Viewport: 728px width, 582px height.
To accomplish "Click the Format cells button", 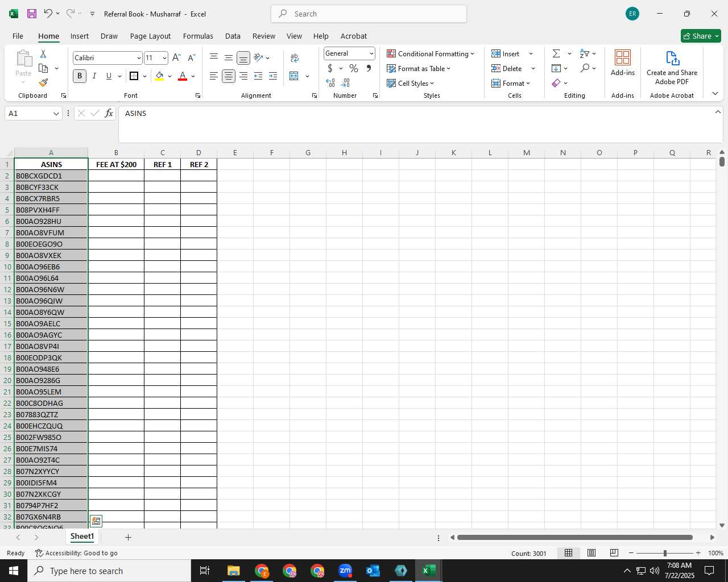I will [x=510, y=83].
